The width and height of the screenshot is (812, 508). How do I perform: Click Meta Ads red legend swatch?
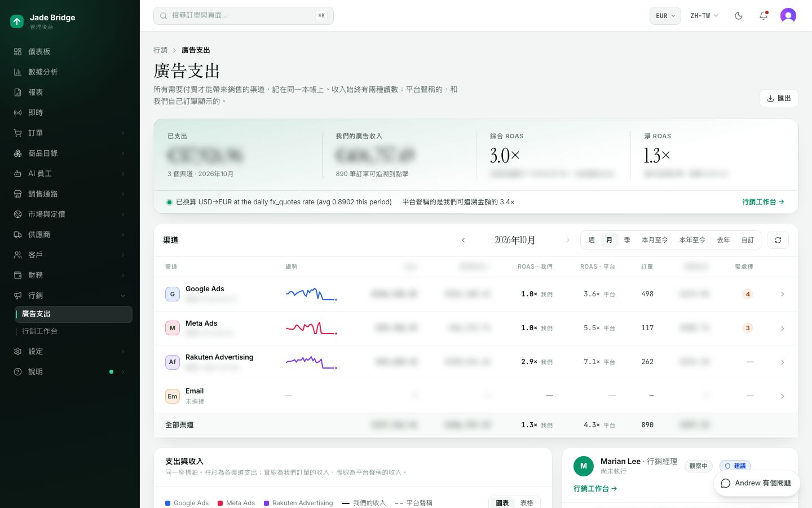click(x=220, y=503)
